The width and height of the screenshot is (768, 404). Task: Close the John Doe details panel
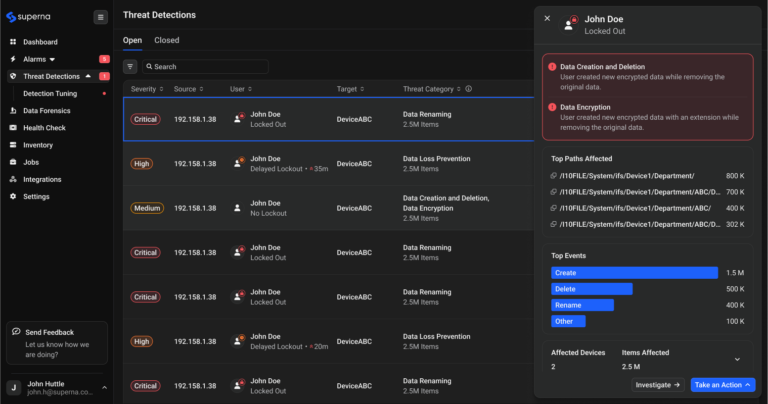[x=547, y=19]
